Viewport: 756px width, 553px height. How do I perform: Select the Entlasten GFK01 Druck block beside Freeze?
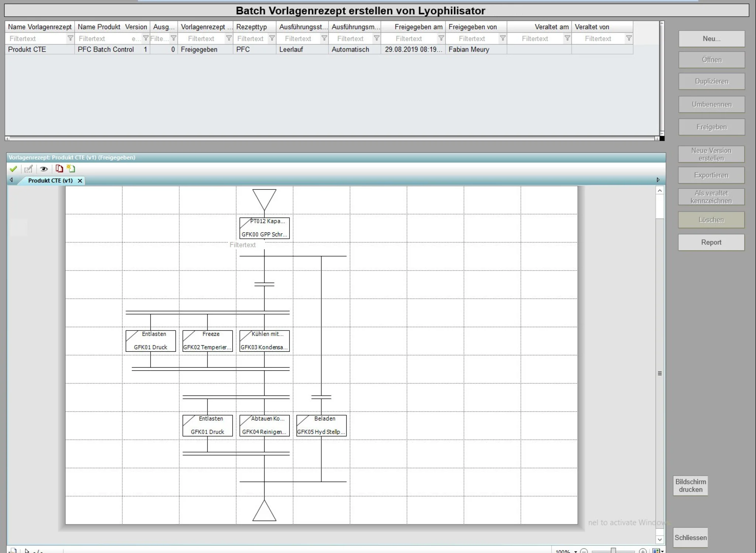(151, 341)
